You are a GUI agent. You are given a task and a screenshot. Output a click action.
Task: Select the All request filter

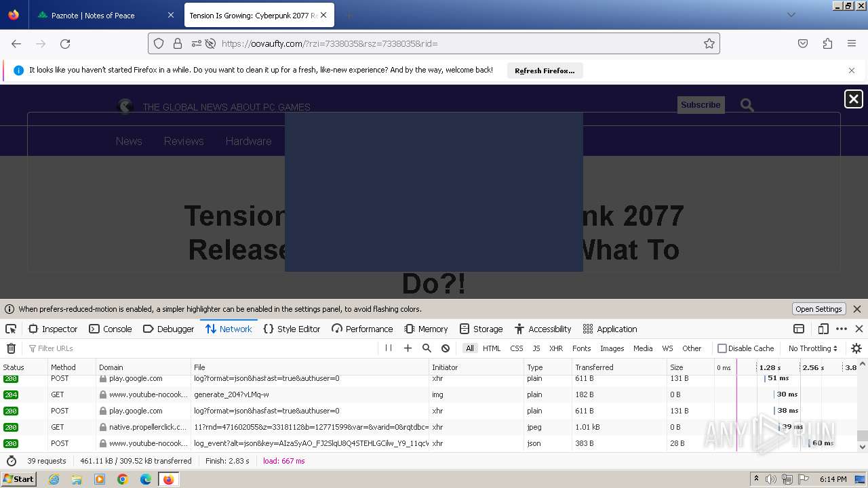click(469, 348)
